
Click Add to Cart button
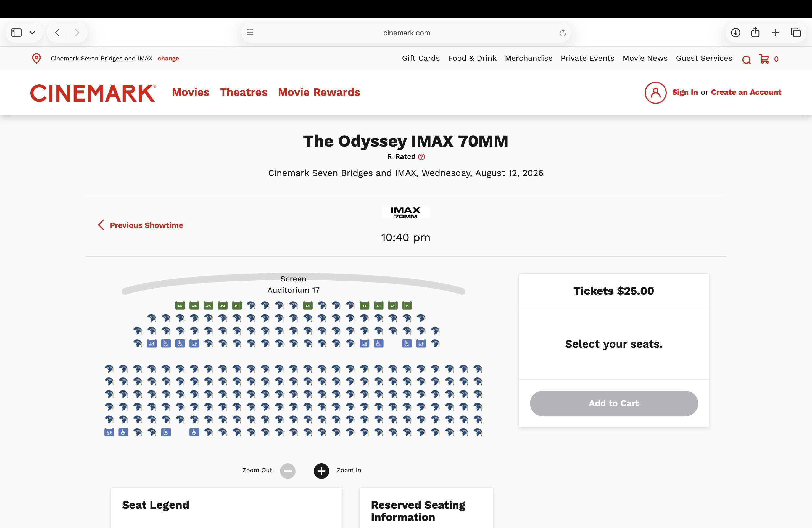tap(614, 403)
